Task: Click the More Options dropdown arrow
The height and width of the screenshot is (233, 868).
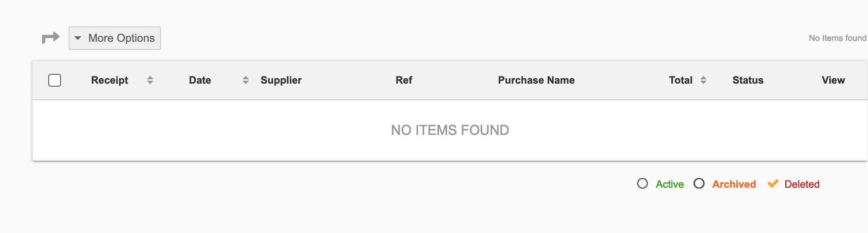Action: (x=78, y=38)
